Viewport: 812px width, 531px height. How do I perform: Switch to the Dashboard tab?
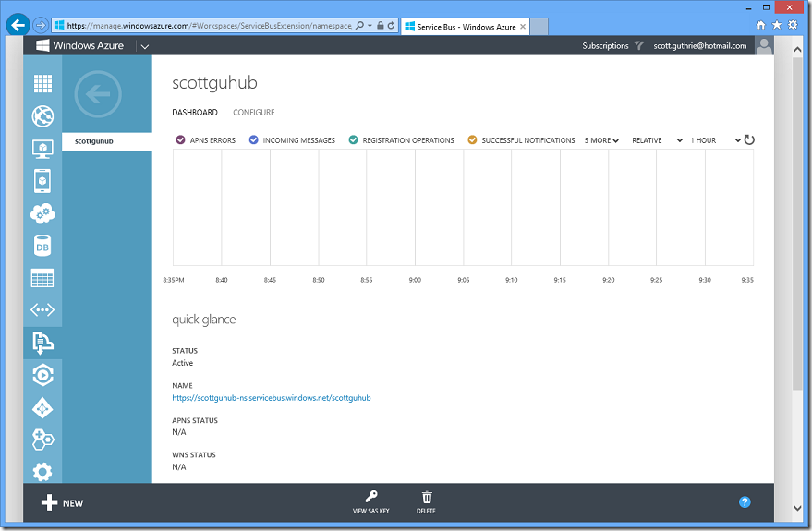pos(195,113)
